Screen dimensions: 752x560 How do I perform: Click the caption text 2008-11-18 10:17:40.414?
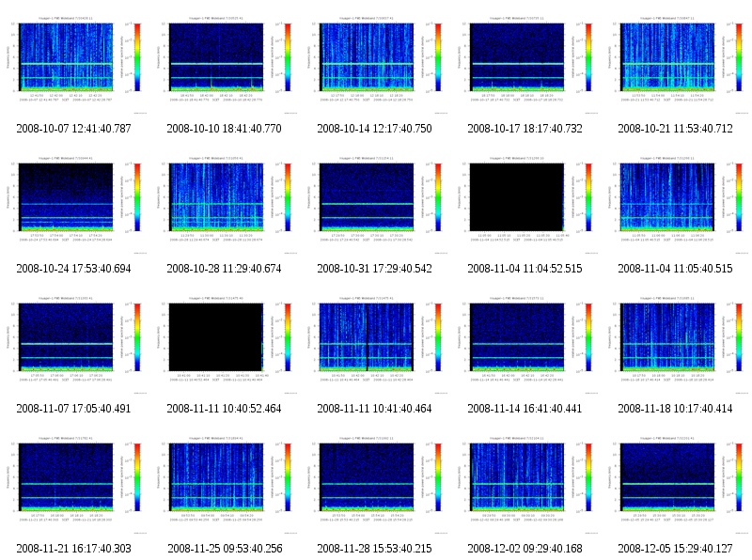click(x=675, y=409)
